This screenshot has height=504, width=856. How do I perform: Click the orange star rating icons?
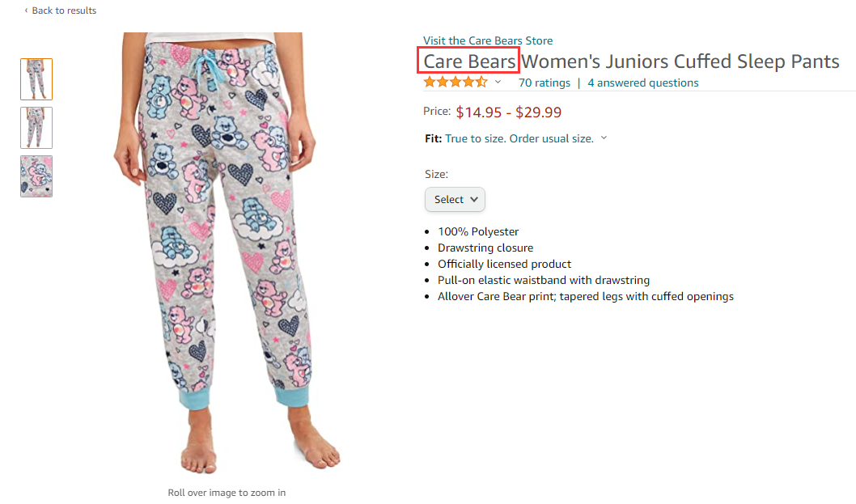[455, 83]
